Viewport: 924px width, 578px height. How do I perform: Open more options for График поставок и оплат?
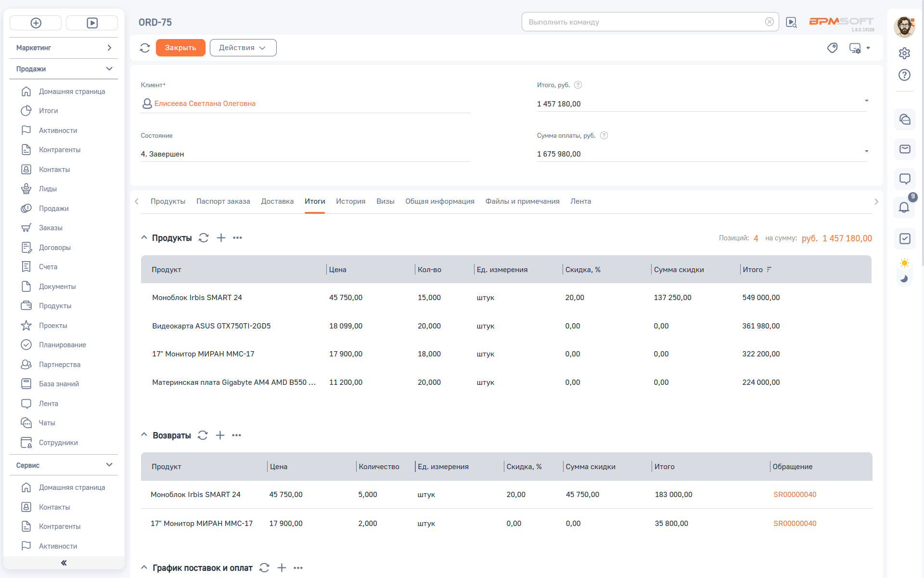(x=298, y=568)
